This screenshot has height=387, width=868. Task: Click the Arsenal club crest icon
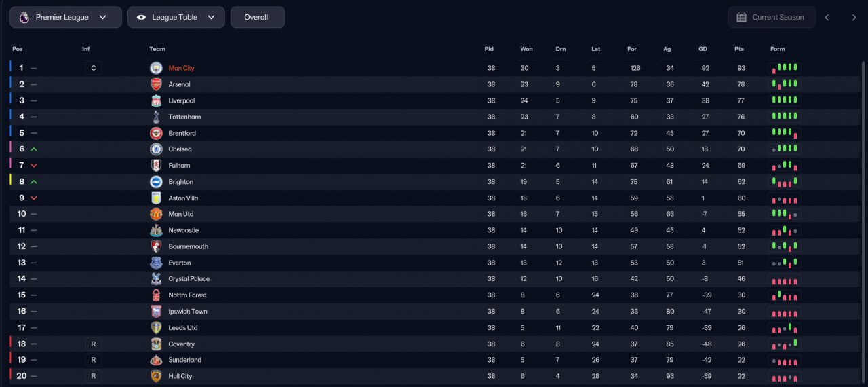pos(156,84)
